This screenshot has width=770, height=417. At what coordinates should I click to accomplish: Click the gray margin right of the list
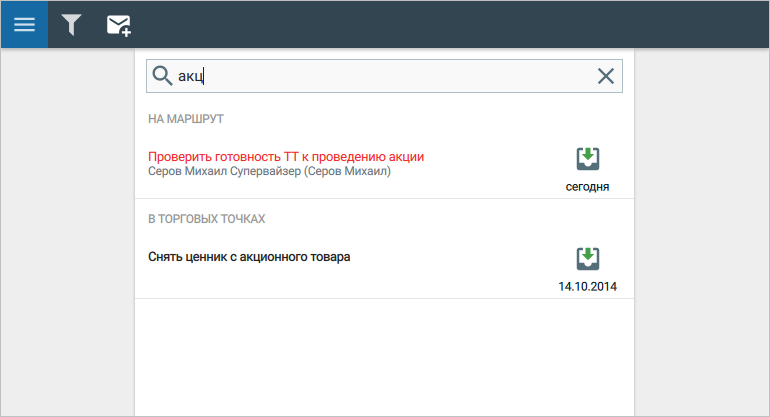point(701,230)
